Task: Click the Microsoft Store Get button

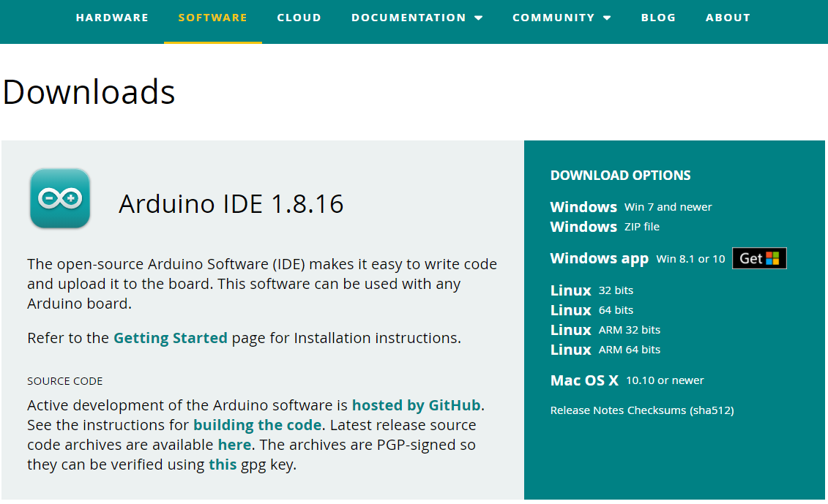Action: click(x=759, y=258)
